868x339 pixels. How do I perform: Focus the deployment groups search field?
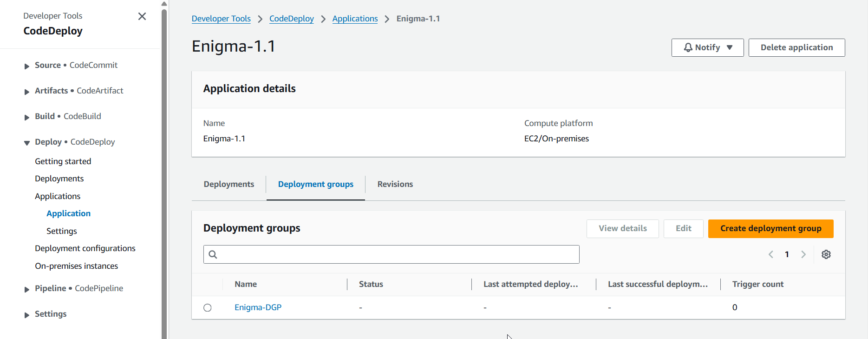coord(392,254)
